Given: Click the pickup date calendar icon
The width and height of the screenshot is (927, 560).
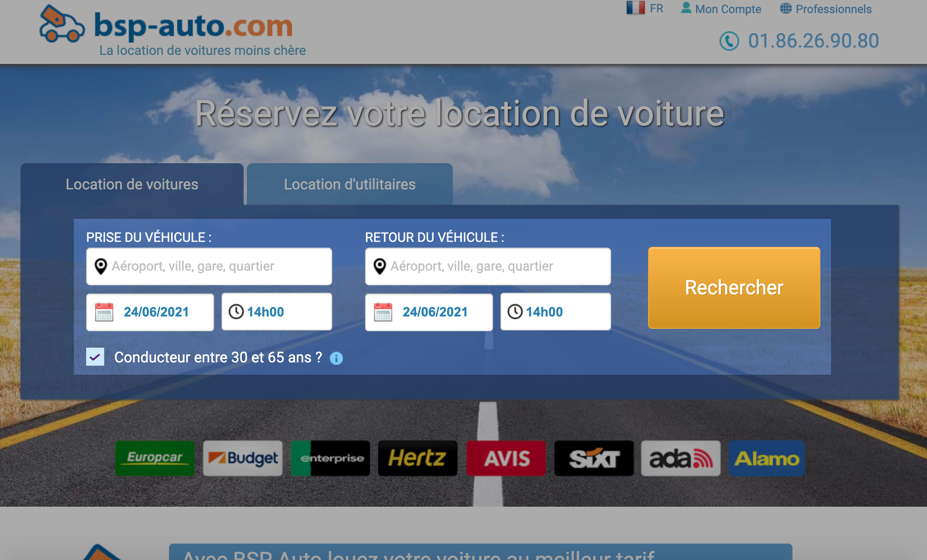Looking at the screenshot, I should (104, 312).
